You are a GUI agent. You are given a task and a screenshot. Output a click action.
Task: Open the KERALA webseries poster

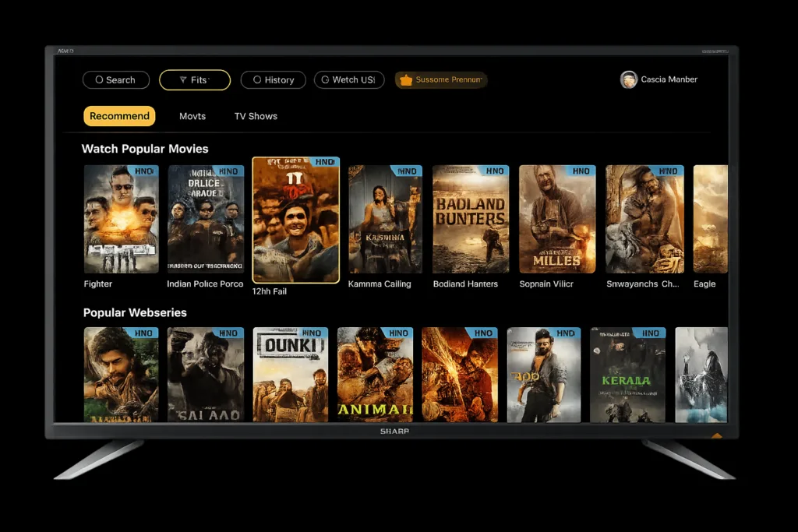(627, 375)
